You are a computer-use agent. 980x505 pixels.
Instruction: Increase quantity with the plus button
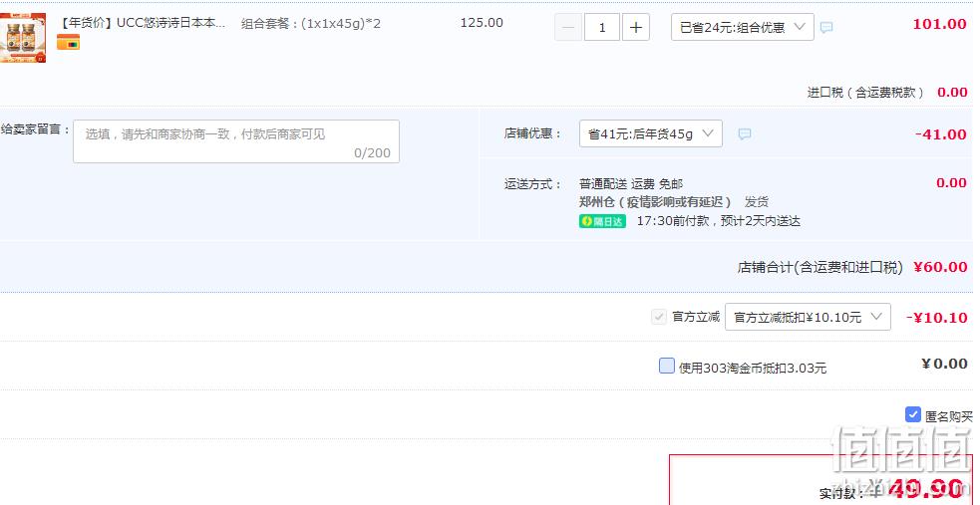coord(636,28)
